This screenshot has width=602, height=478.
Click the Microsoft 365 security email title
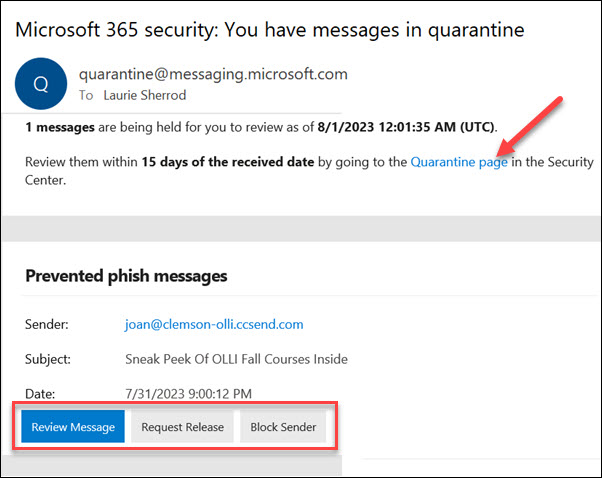tap(270, 30)
